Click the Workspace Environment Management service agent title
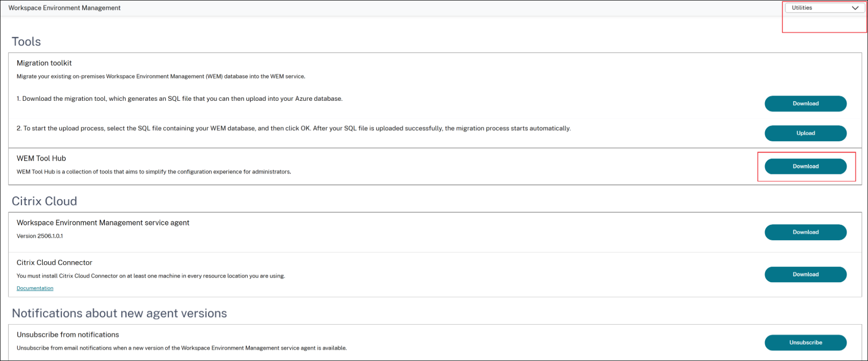868x361 pixels. (x=103, y=223)
